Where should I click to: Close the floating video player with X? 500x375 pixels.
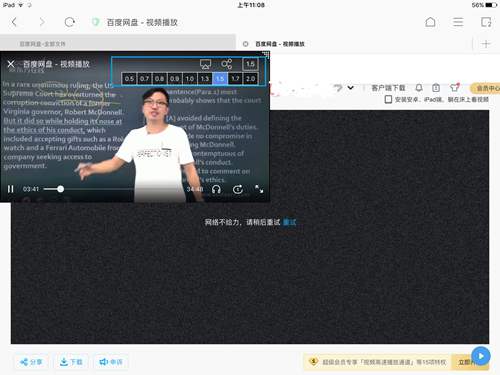11,64
